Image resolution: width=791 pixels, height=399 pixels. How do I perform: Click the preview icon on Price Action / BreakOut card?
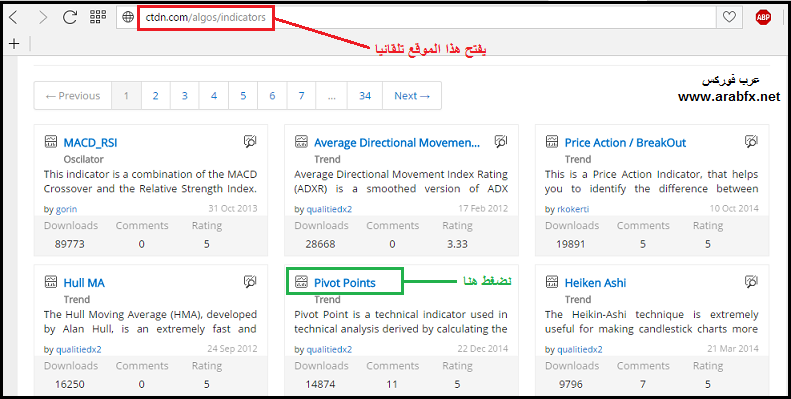point(751,142)
